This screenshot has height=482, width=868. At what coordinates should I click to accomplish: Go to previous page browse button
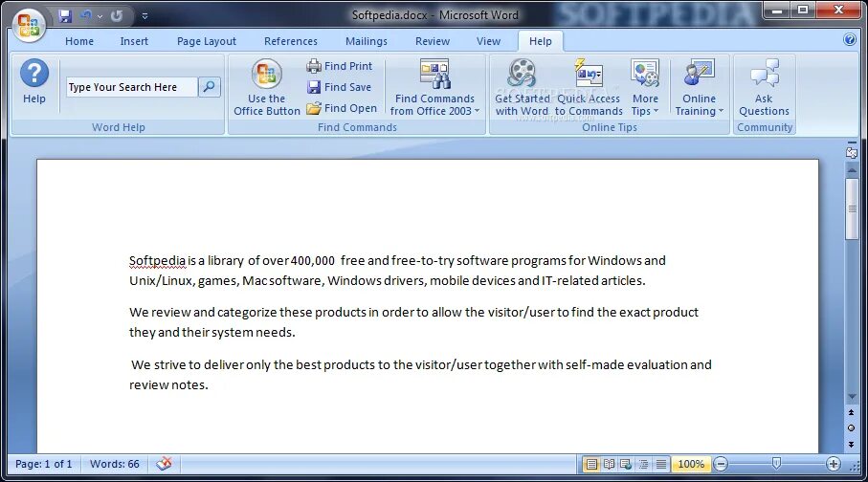coord(852,412)
